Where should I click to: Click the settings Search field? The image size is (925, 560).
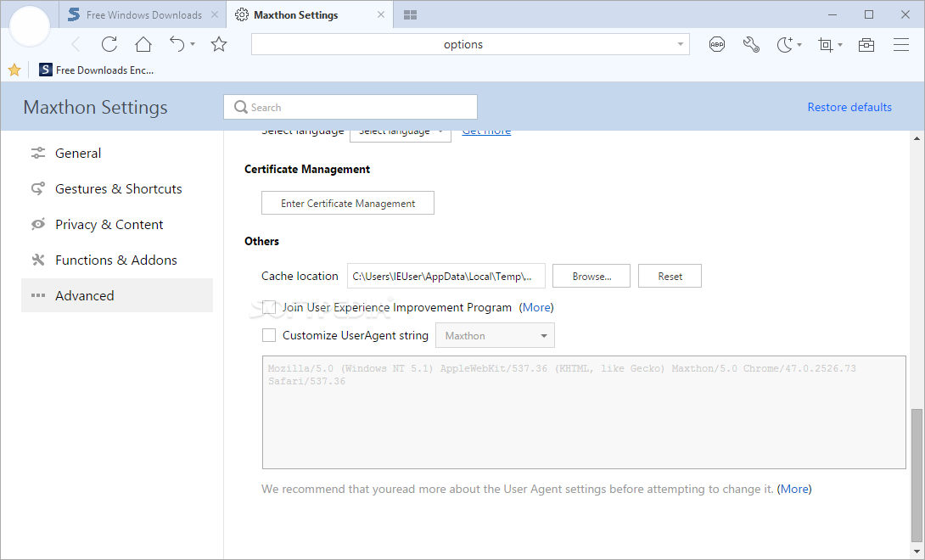pyautogui.click(x=350, y=107)
